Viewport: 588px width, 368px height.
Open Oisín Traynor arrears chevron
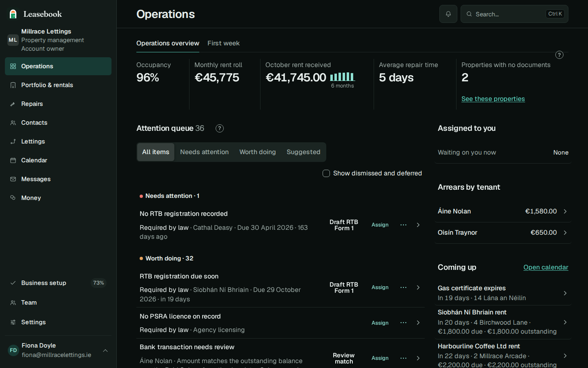(565, 233)
